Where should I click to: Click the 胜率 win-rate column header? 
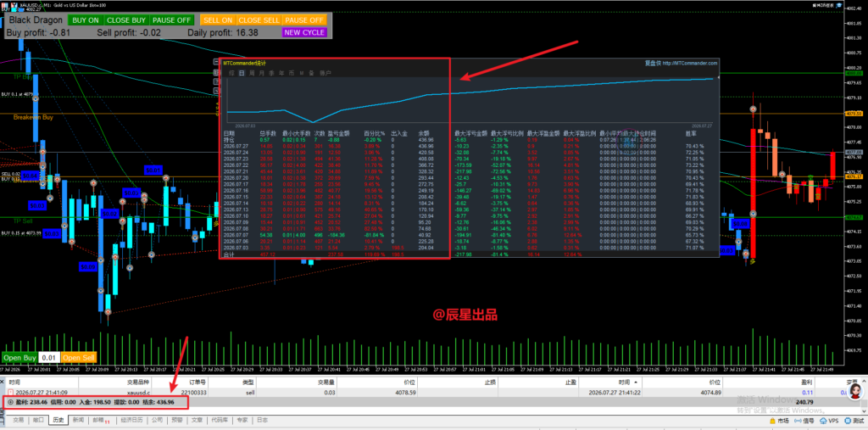pyautogui.click(x=691, y=133)
